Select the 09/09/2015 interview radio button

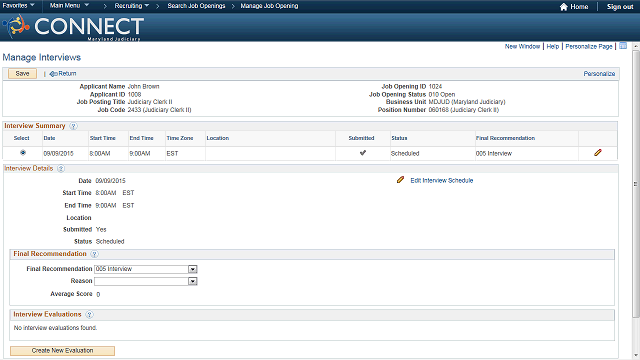(x=23, y=153)
